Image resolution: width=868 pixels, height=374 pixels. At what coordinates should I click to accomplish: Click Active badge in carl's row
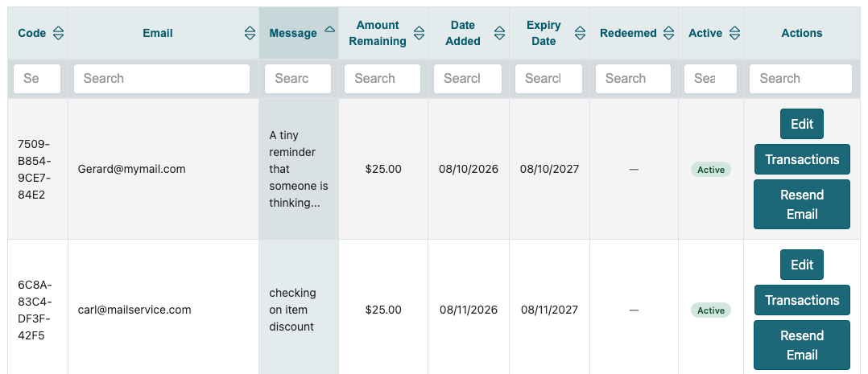[x=711, y=310]
